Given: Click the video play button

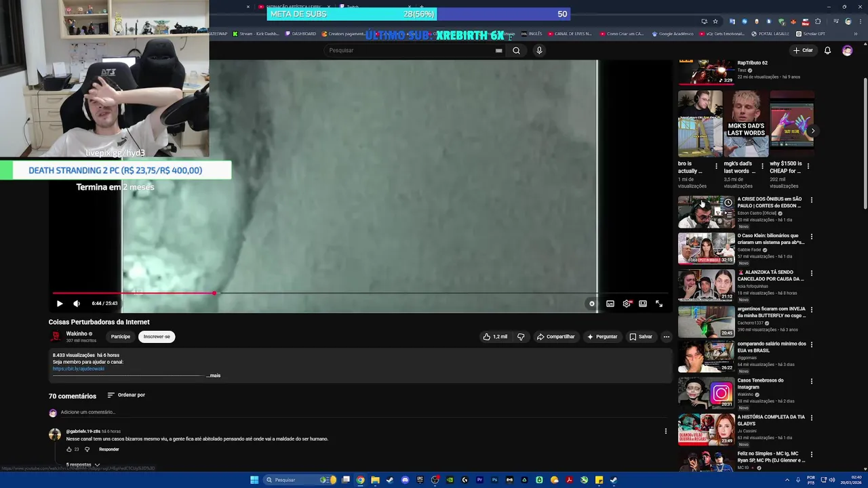Looking at the screenshot, I should pos(59,304).
